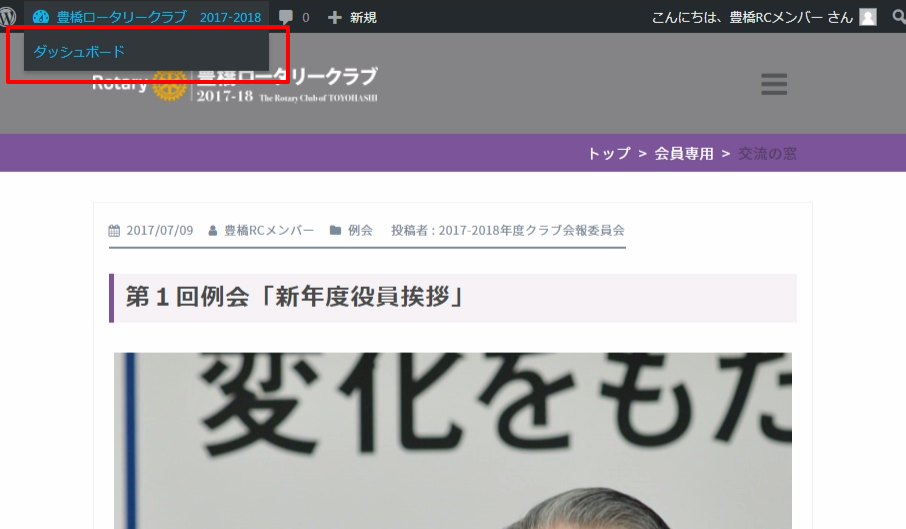Click the WordPress logo in the admin bar
906x529 pixels.
click(8, 16)
